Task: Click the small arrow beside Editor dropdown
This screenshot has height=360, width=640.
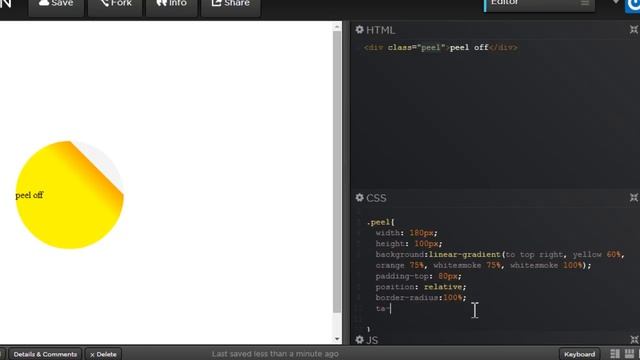Action: 616,2
